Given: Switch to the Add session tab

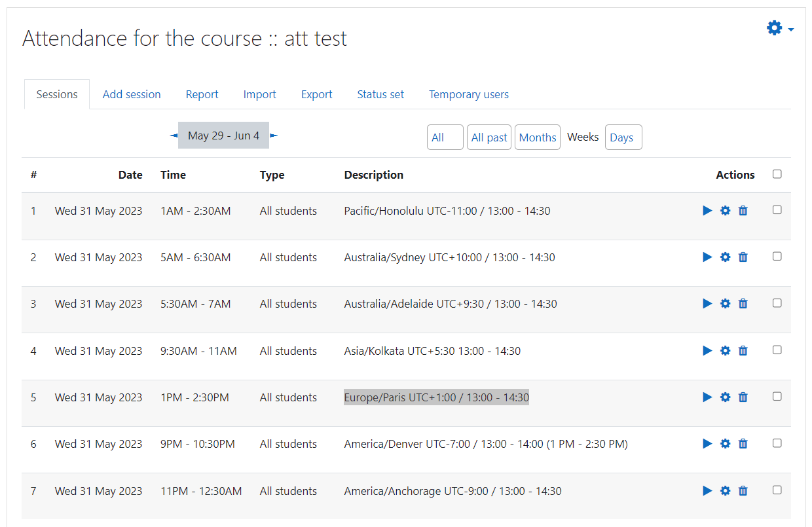Looking at the screenshot, I should 131,94.
